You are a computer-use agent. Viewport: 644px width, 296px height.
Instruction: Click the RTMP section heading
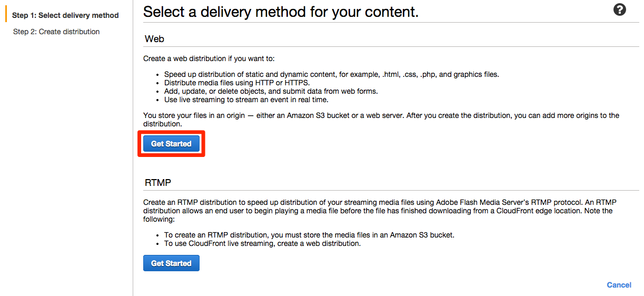(x=158, y=183)
